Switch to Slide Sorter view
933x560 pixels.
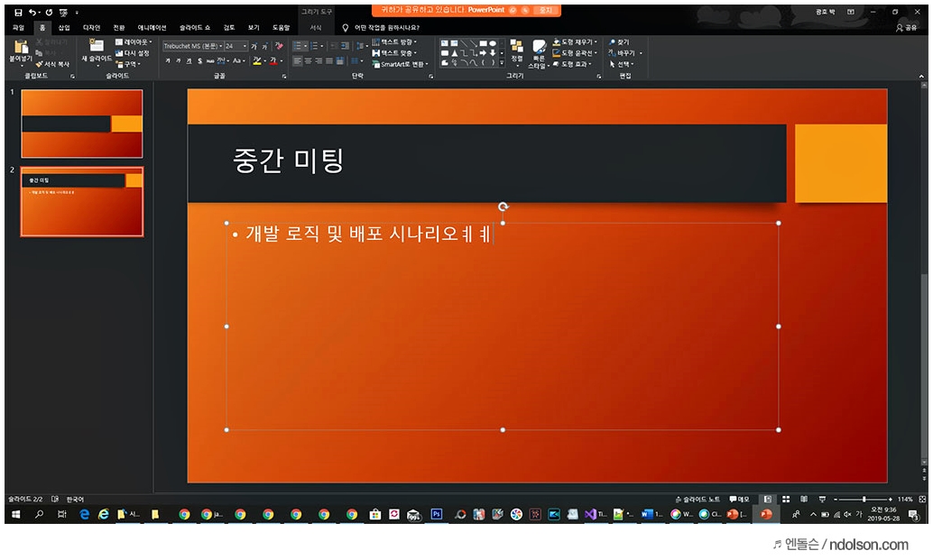(786, 500)
